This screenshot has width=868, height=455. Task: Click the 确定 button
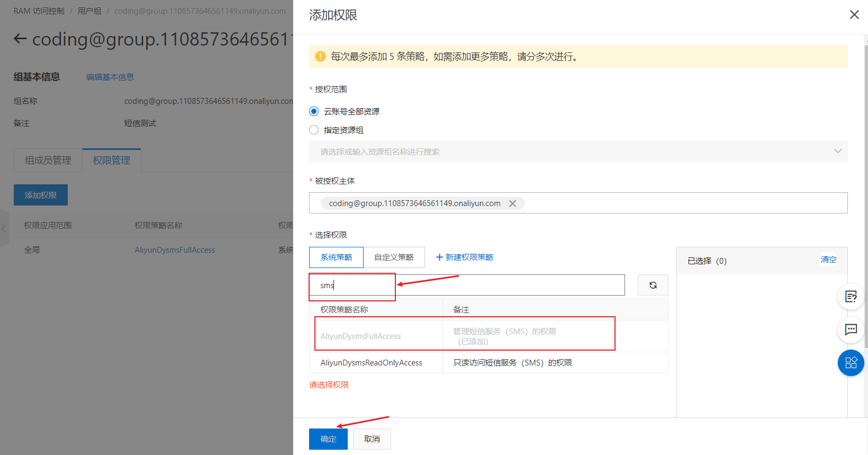pyautogui.click(x=328, y=439)
